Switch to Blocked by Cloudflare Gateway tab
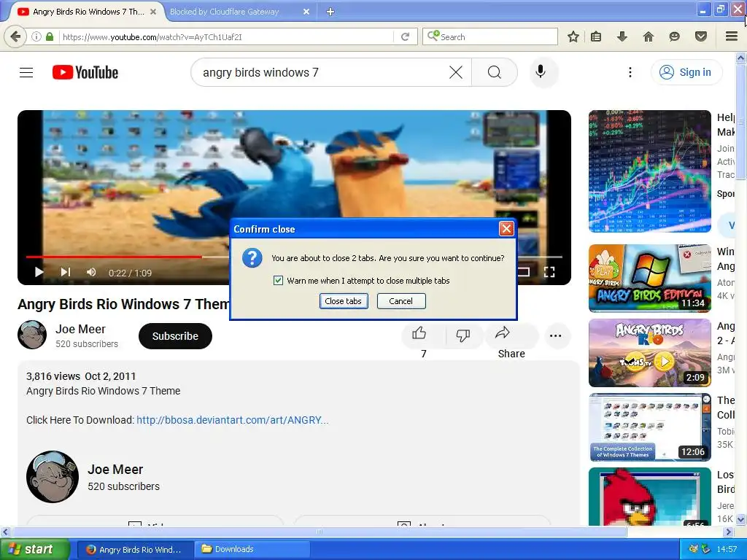Viewport: 747px width, 560px height. [x=225, y=12]
